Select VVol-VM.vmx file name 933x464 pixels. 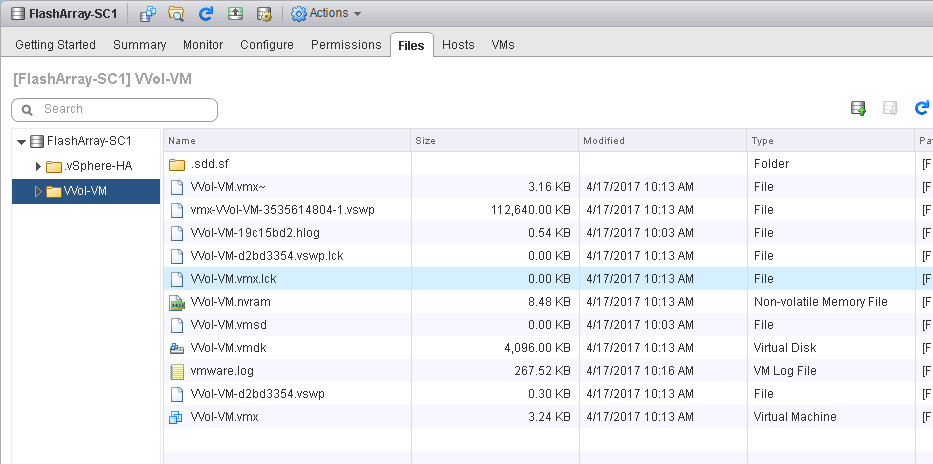(224, 417)
